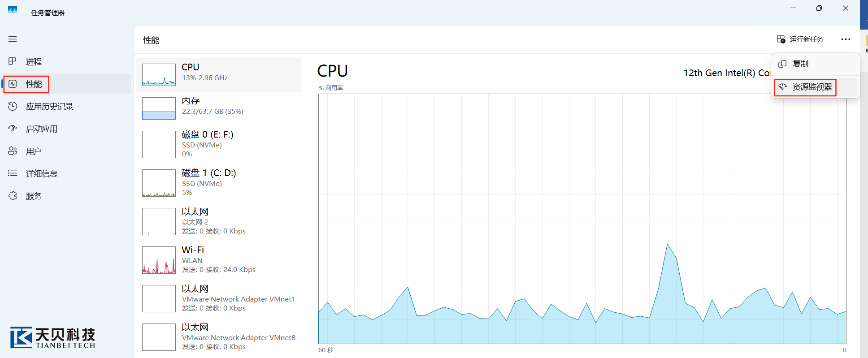This screenshot has height=358, width=868.
Task: Open the 用户 users page icon
Action: pyautogui.click(x=13, y=151)
